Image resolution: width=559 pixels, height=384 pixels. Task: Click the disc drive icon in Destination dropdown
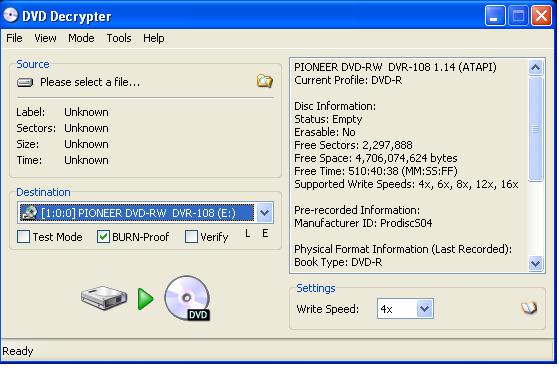click(29, 213)
